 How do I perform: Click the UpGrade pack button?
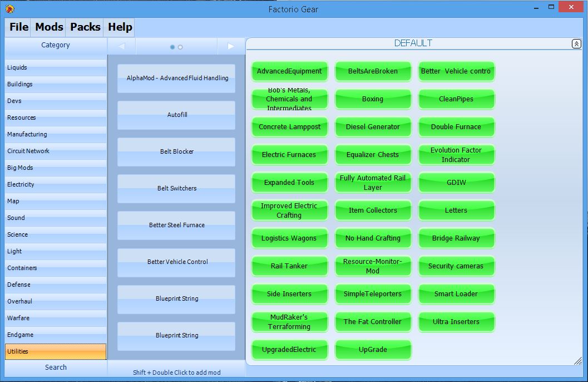click(373, 349)
